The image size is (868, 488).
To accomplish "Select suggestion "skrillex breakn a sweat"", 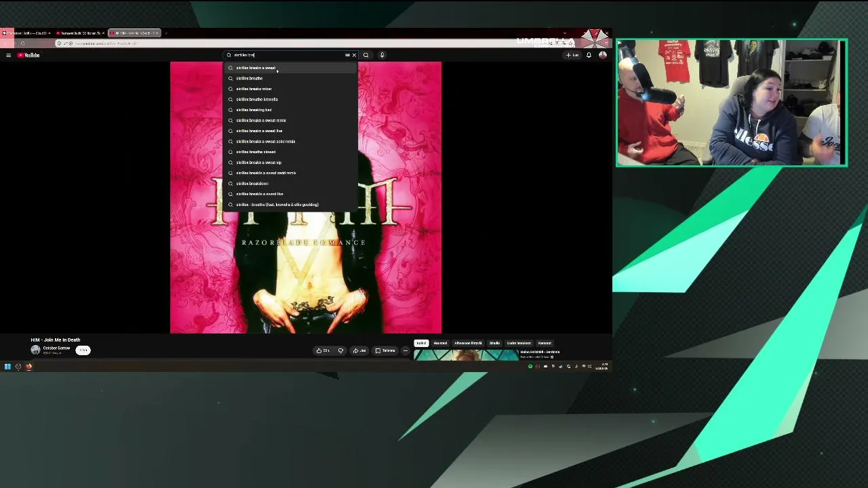I will (290, 68).
